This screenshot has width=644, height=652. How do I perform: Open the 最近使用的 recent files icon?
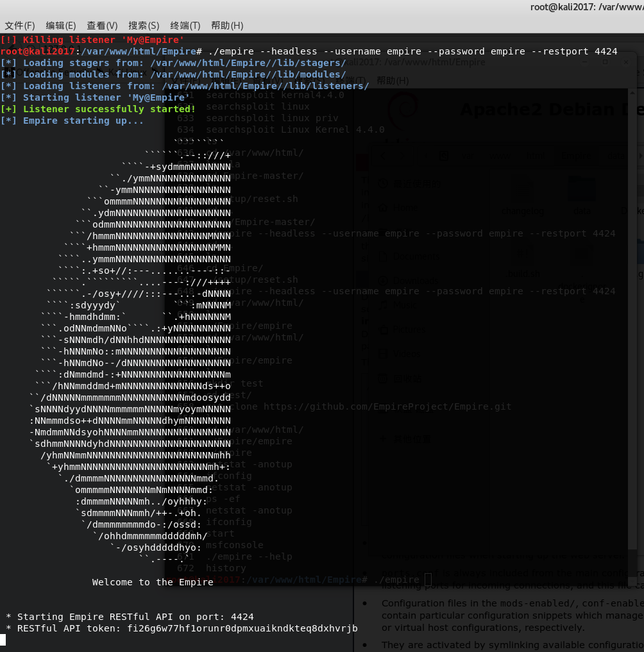(384, 183)
